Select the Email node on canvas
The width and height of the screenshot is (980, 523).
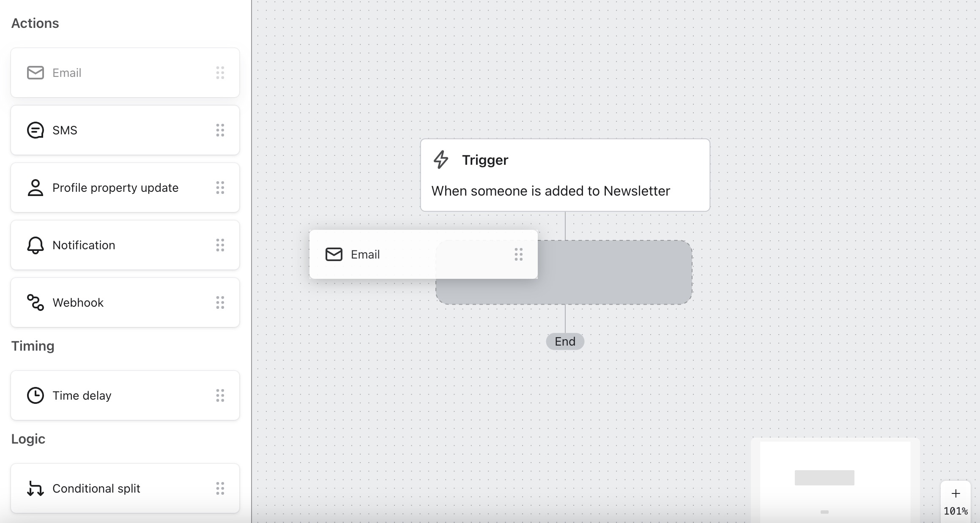click(x=423, y=254)
